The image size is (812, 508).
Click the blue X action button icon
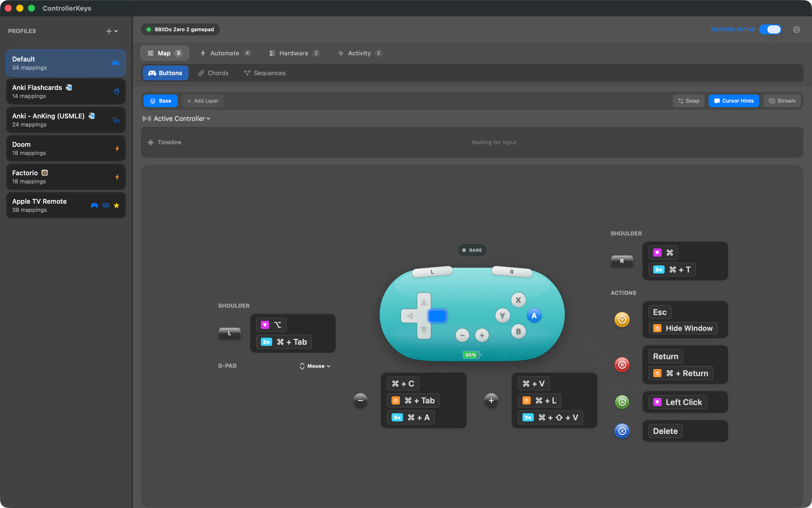click(622, 431)
